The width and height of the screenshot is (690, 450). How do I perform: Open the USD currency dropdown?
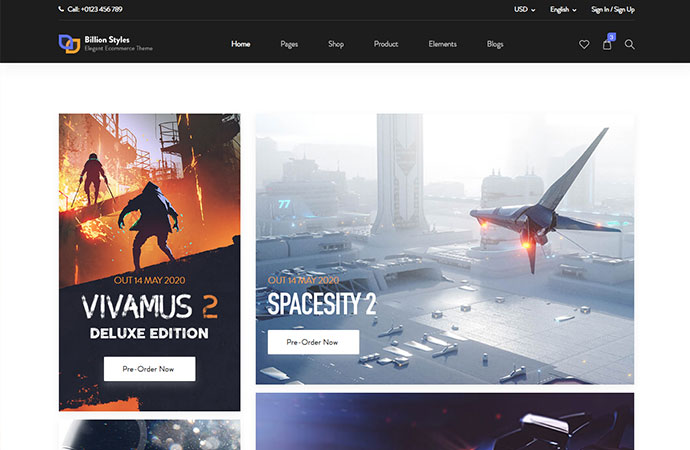click(x=525, y=9)
